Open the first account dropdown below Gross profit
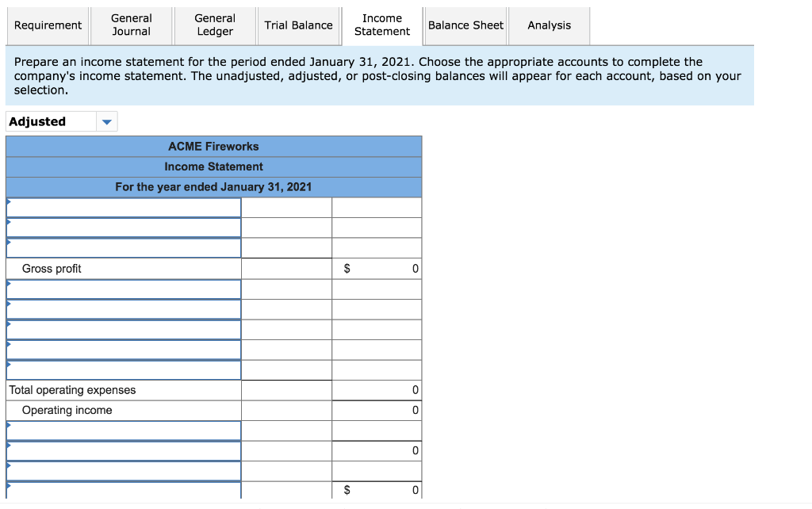The height and width of the screenshot is (509, 812). (124, 289)
